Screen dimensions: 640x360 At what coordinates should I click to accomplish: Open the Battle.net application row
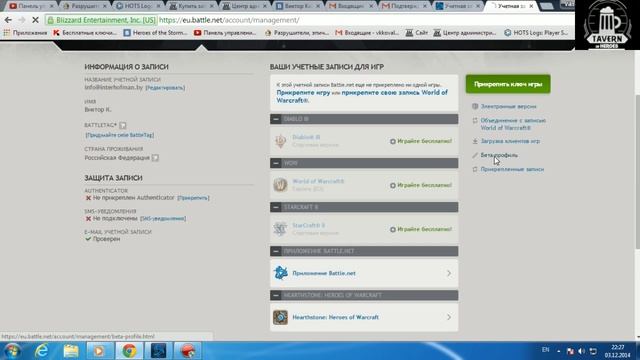pos(364,273)
